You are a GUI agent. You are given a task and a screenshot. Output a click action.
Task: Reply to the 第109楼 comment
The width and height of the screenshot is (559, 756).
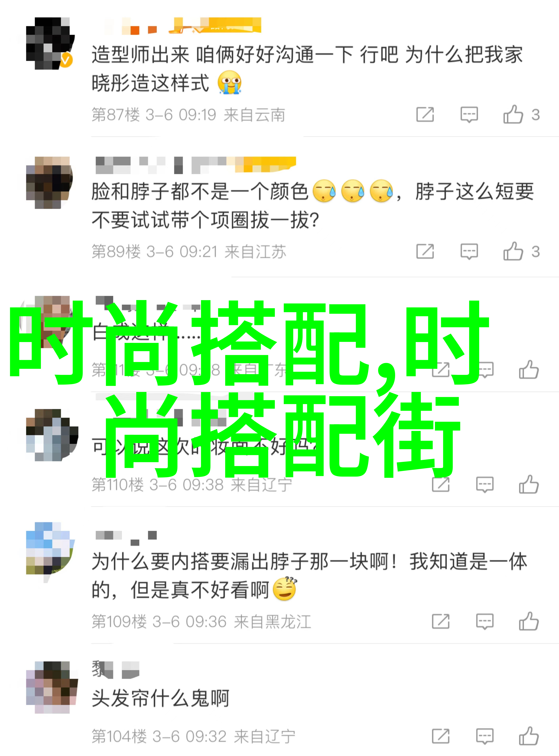coord(485,621)
